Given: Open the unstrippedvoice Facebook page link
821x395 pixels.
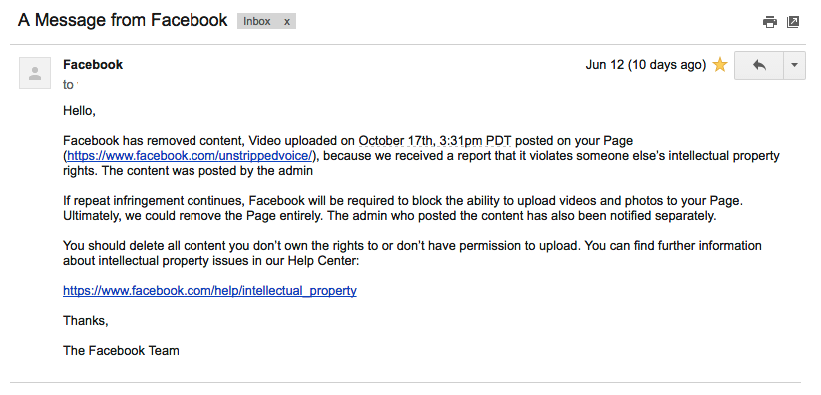Looking at the screenshot, I should coord(190,156).
